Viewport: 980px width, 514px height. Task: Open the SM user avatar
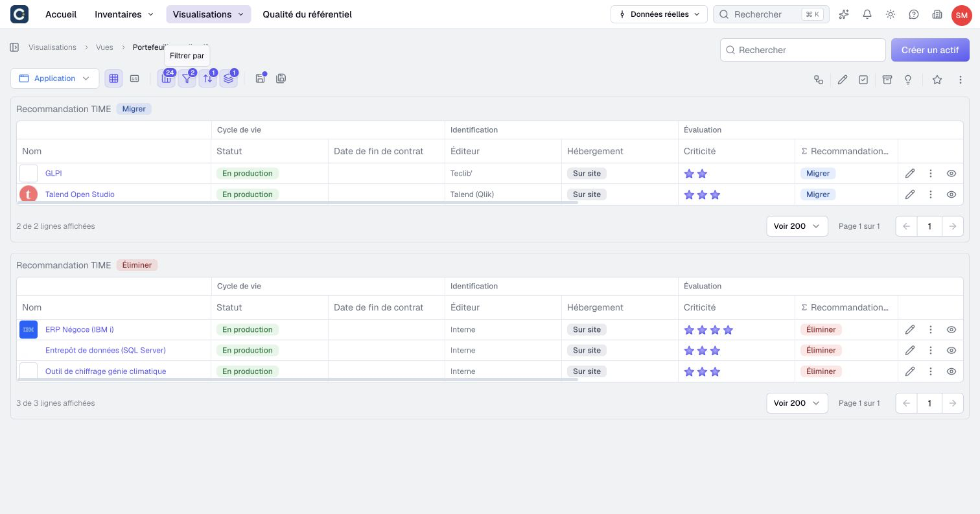click(x=962, y=15)
